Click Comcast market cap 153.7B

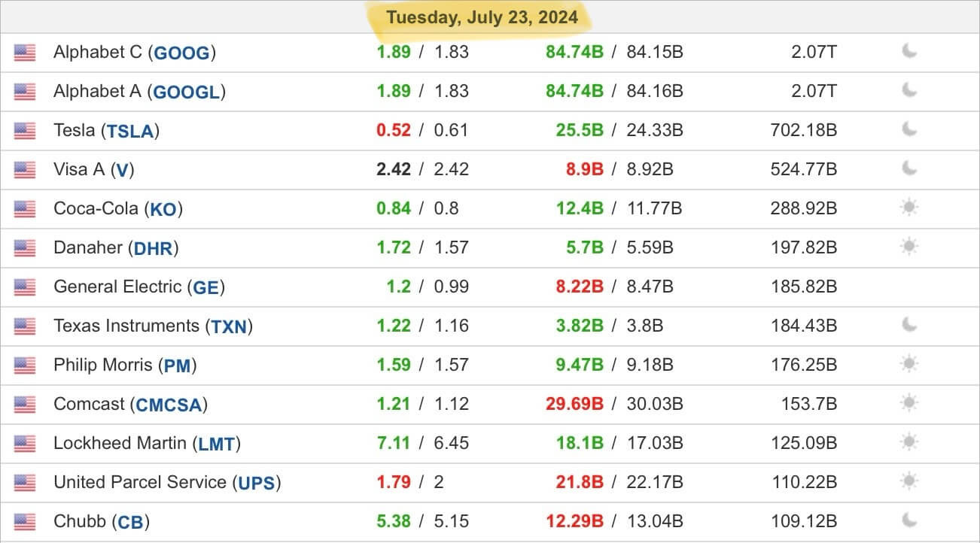pyautogui.click(x=808, y=404)
